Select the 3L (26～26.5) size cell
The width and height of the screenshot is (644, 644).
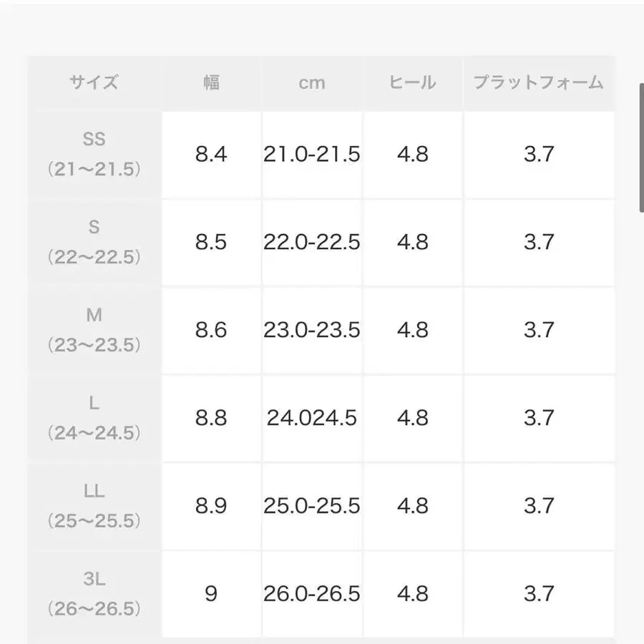click(94, 594)
